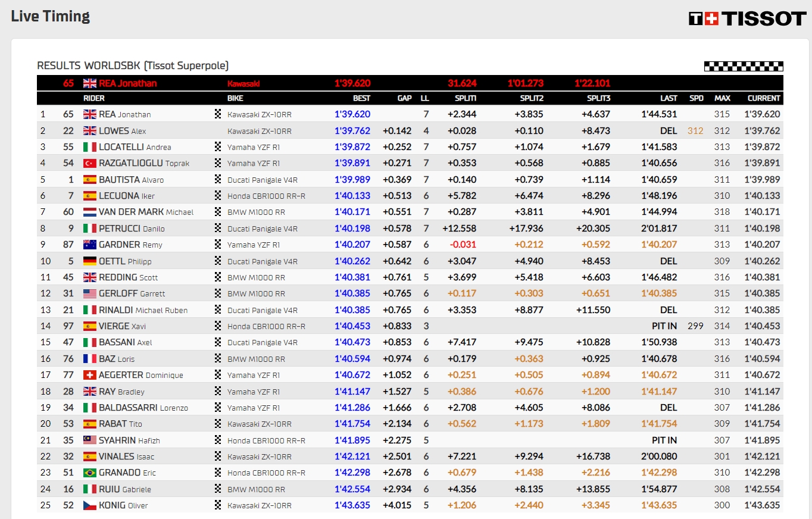The image size is (812, 519).
Task: Click the French flag next to BAZ Loris
Action: tap(89, 359)
